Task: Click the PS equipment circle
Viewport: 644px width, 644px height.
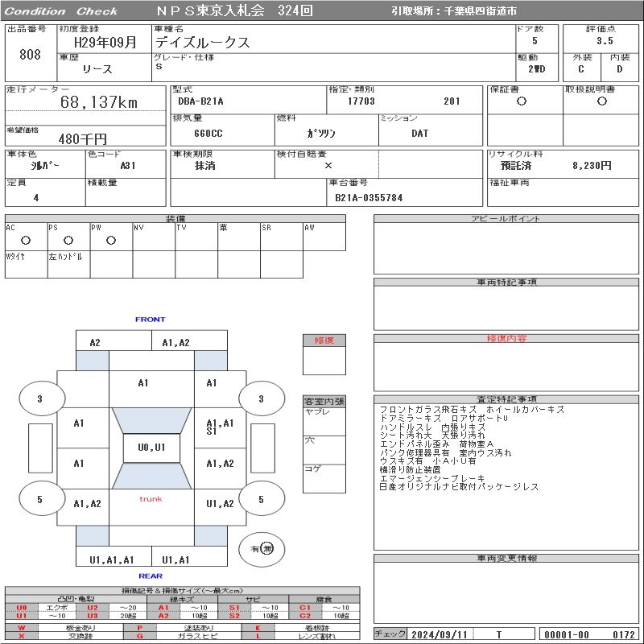Action: point(68,240)
